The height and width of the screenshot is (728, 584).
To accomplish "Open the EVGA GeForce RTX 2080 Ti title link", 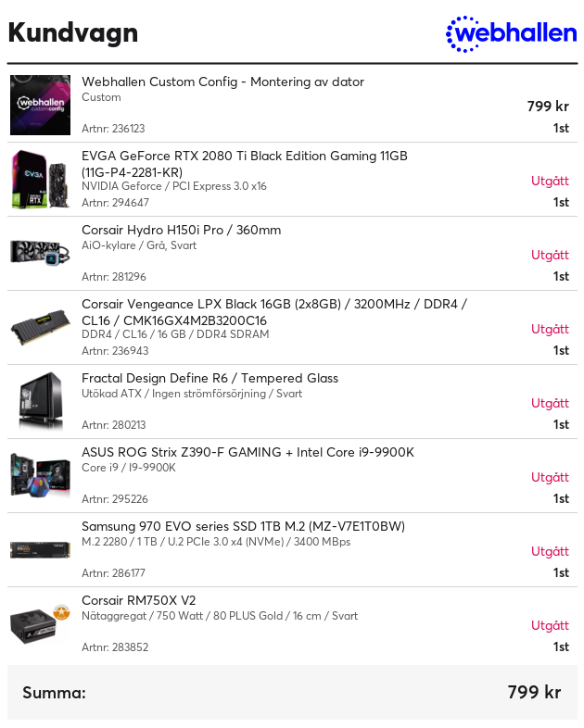I will tap(245, 164).
